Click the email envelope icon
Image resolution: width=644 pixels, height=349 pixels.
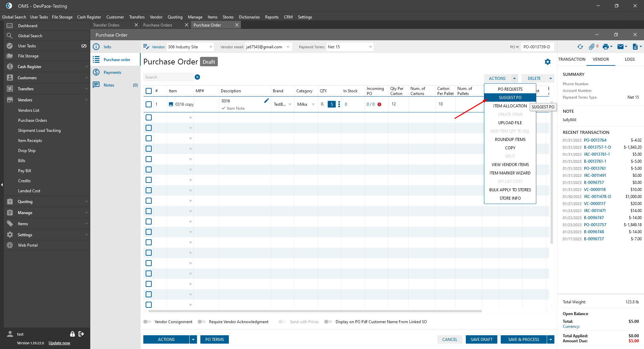621,47
